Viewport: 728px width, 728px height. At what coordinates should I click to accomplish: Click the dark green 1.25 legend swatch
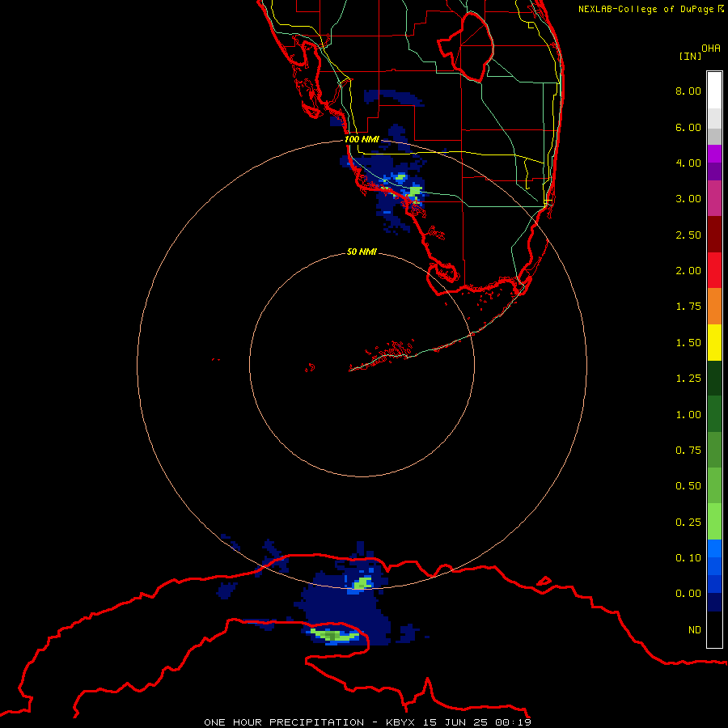pyautogui.click(x=714, y=378)
